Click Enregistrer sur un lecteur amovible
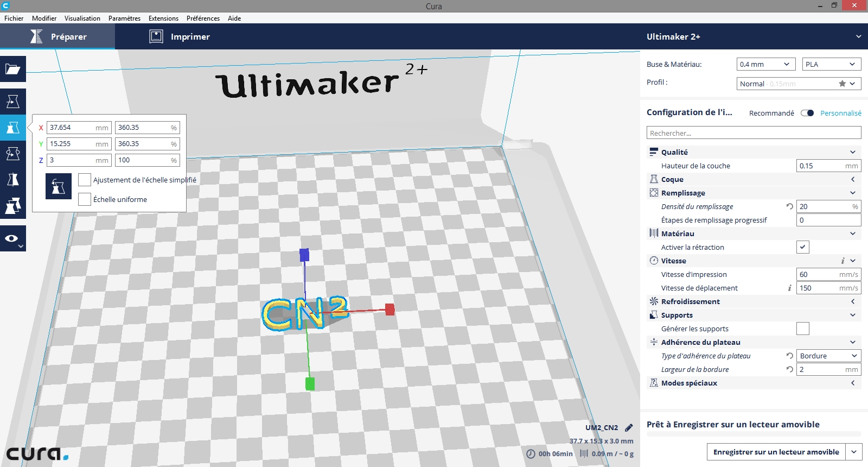Viewport: 868px width, 467px height. (x=776, y=452)
